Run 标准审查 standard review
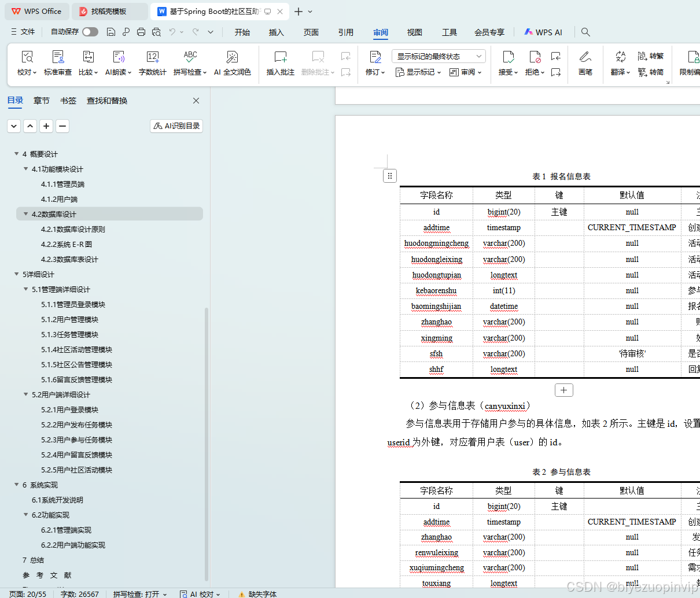The image size is (700, 598). (58, 63)
